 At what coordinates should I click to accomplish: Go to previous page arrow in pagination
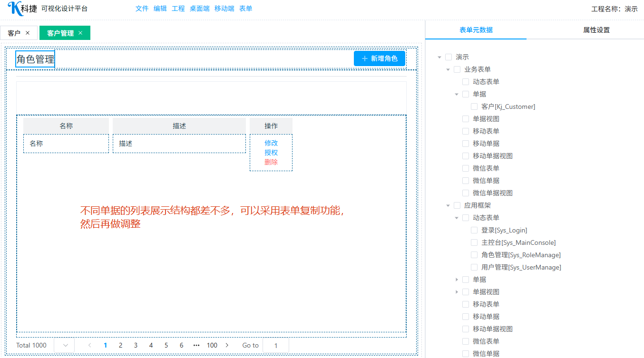click(90, 345)
